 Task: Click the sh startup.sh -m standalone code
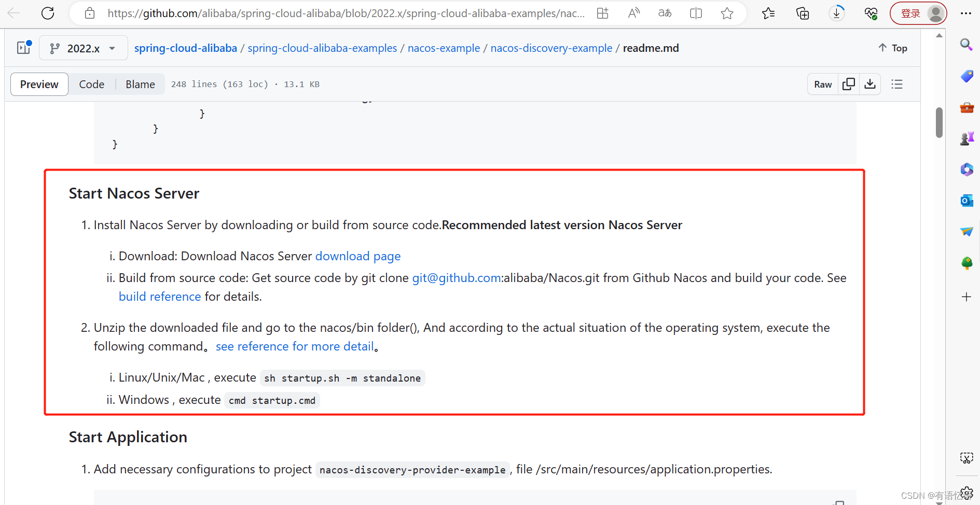(342, 378)
